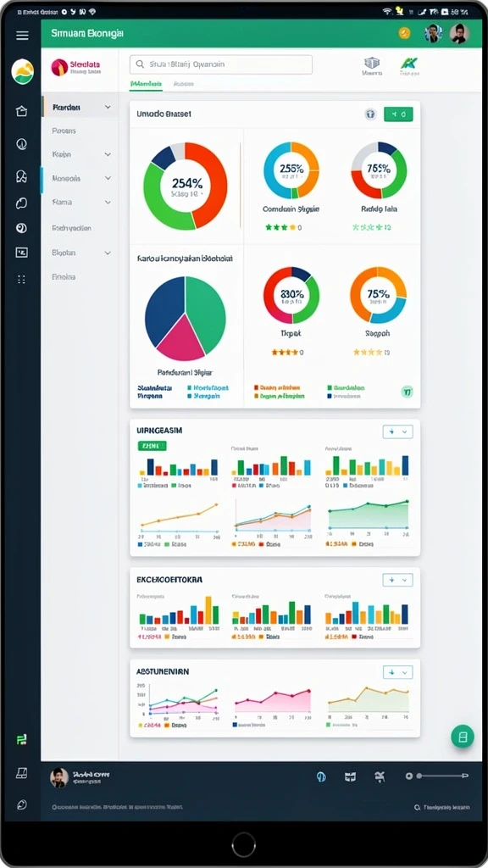Image resolution: width=488 pixels, height=868 pixels.
Task: Expand the first highlighted sidebar menu item
Action: click(80, 108)
